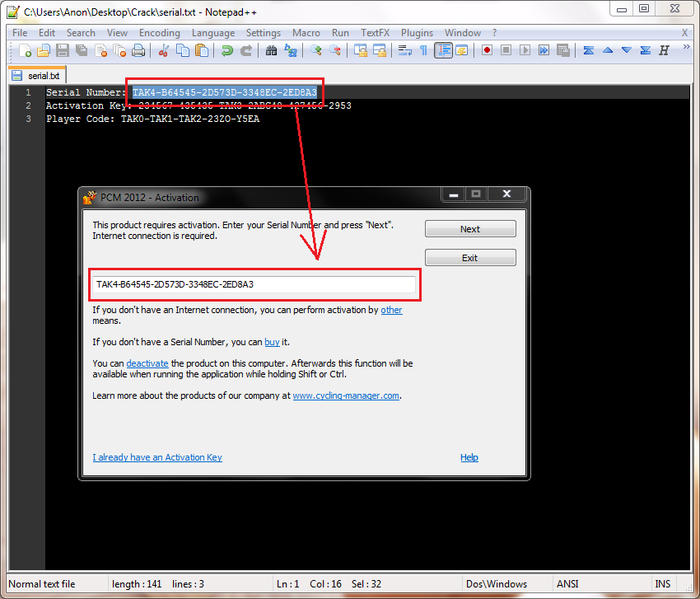Toggle the Show Indent Guide icon

443,50
